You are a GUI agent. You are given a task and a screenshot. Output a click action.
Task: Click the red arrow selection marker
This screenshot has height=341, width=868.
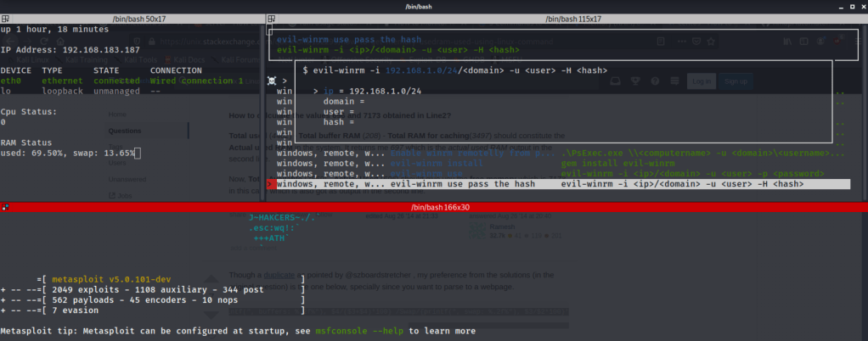tap(271, 184)
